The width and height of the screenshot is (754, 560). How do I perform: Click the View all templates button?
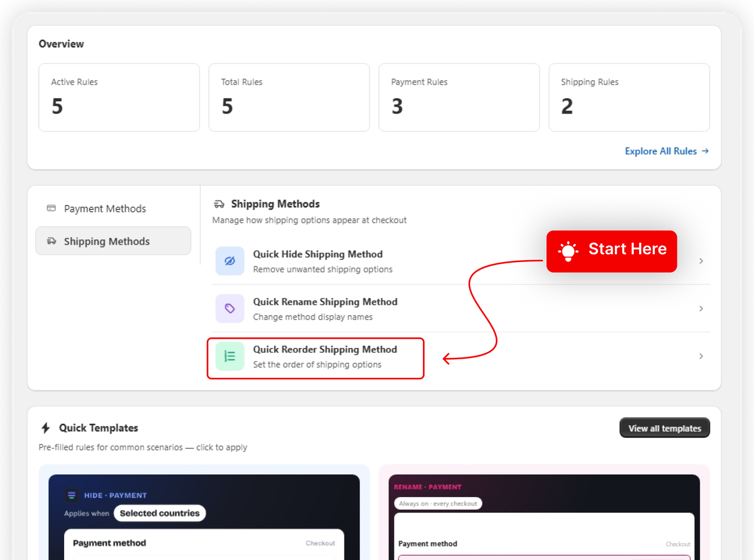click(664, 428)
